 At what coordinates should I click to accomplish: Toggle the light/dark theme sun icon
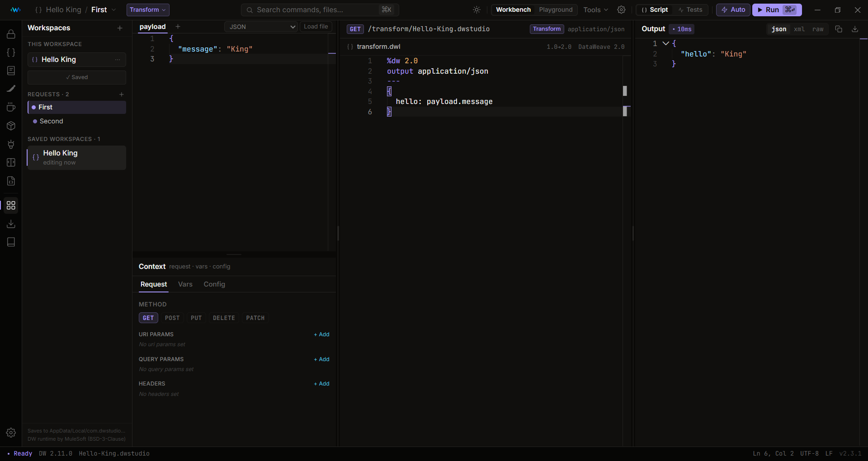(x=476, y=9)
